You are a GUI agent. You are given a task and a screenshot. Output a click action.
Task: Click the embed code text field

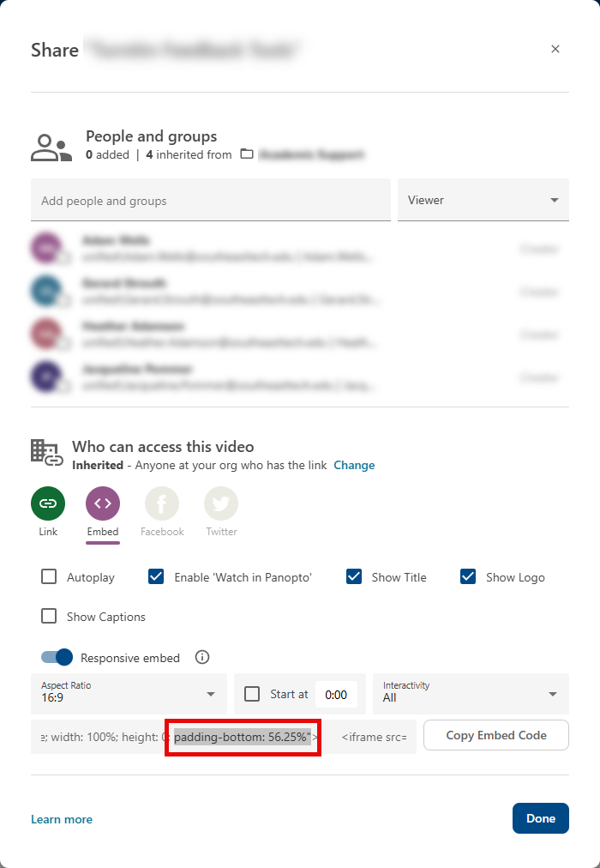(x=224, y=737)
